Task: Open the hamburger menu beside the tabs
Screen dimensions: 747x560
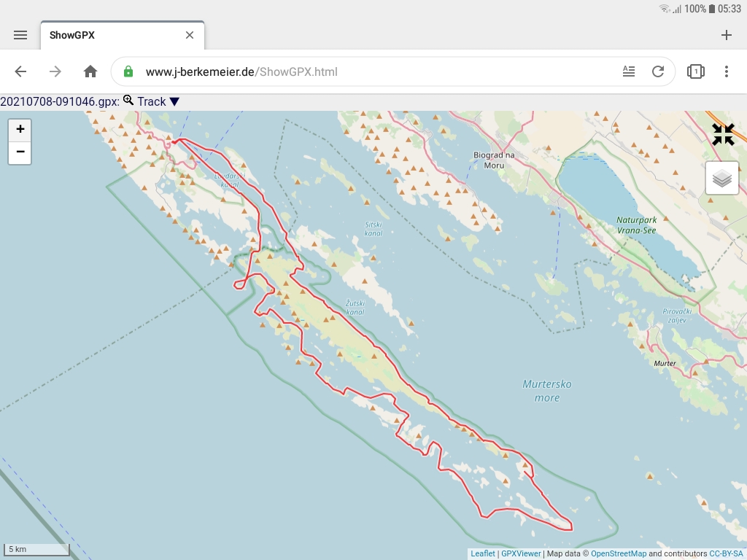Action: (x=20, y=34)
